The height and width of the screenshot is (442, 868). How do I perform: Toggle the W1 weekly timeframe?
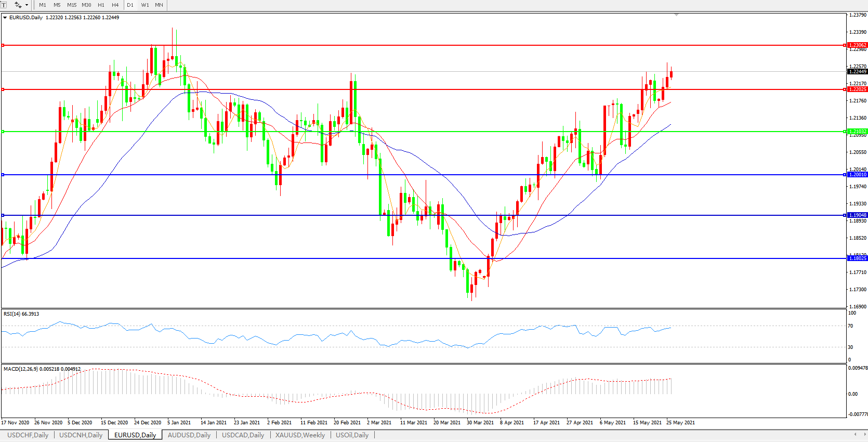click(x=145, y=5)
